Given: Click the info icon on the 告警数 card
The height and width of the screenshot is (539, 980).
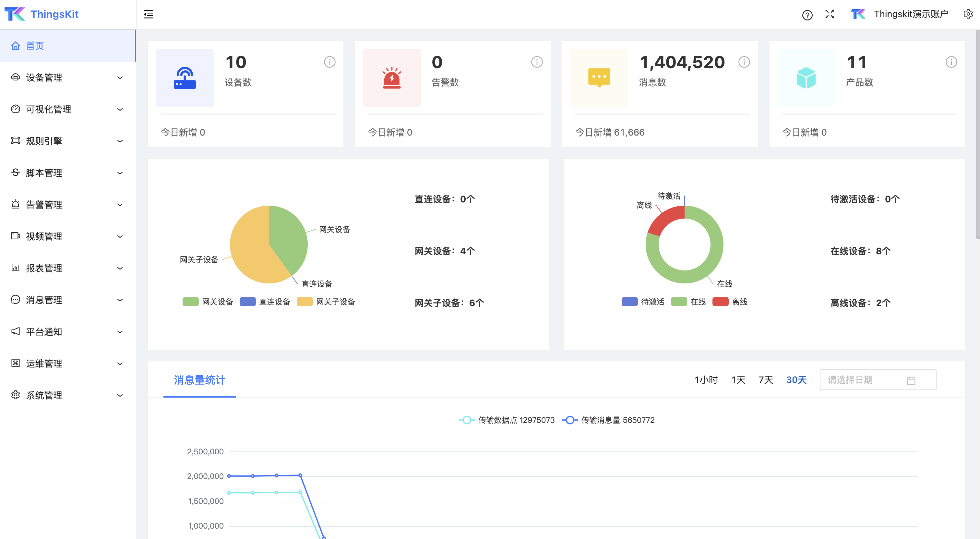Looking at the screenshot, I should coord(537,62).
